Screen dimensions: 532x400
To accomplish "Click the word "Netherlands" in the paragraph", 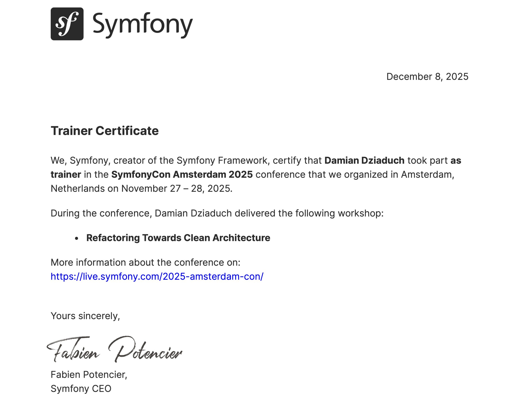I will click(x=78, y=188).
